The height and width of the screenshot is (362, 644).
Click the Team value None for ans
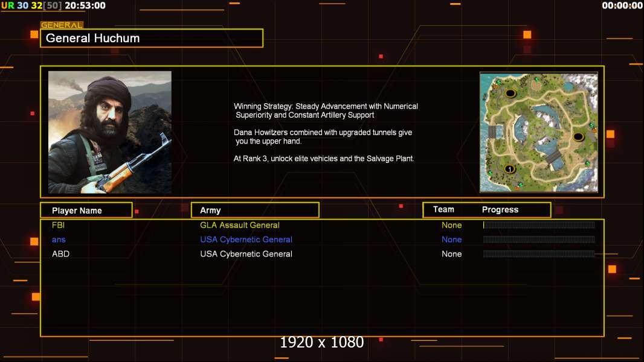(451, 240)
